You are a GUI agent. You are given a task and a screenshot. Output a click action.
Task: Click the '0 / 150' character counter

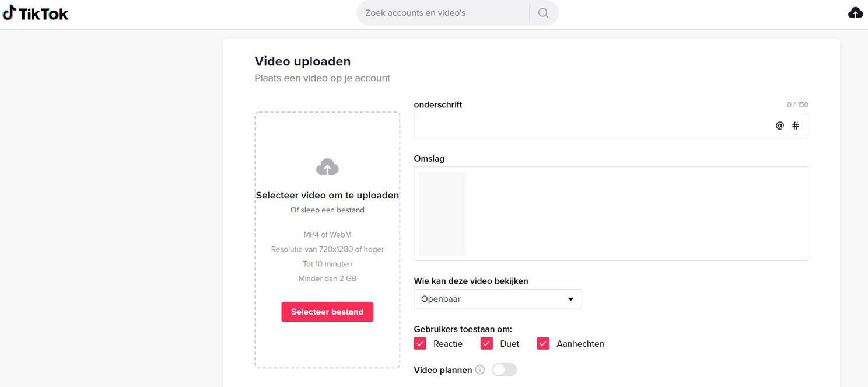pyautogui.click(x=797, y=105)
